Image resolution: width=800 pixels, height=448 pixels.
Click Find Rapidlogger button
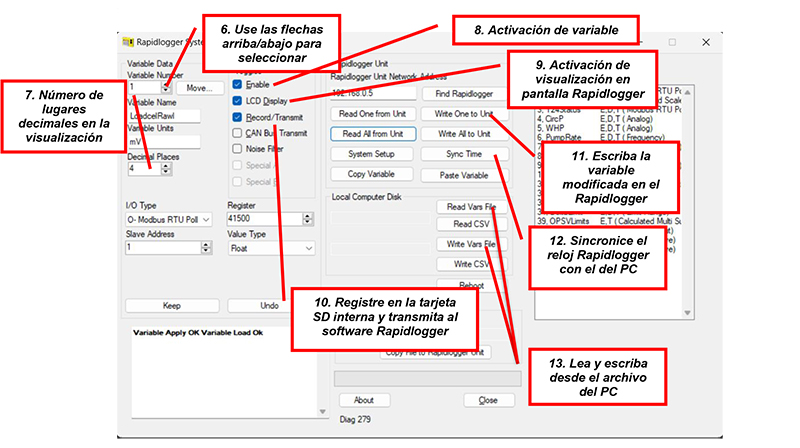[x=464, y=94]
